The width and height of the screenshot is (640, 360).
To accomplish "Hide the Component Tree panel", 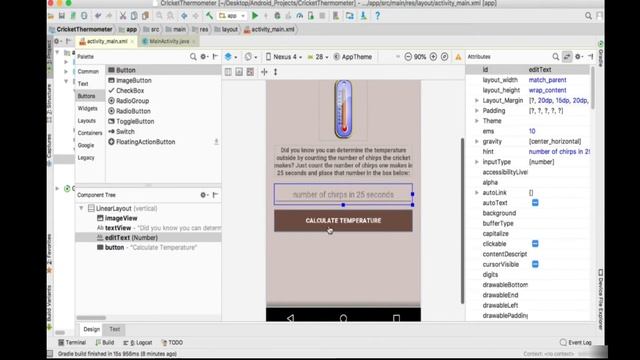I will click(216, 195).
